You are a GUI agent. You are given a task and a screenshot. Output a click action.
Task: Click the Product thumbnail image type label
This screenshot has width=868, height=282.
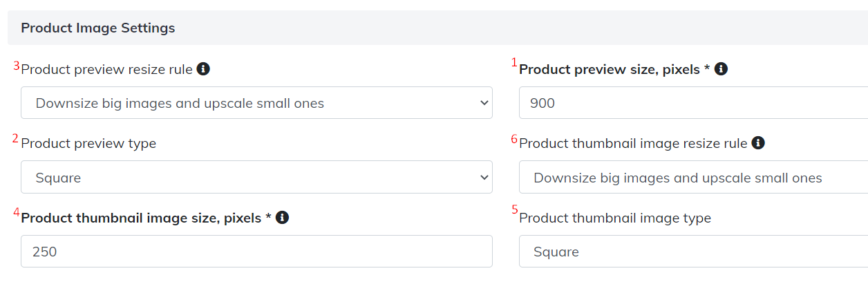(x=614, y=218)
